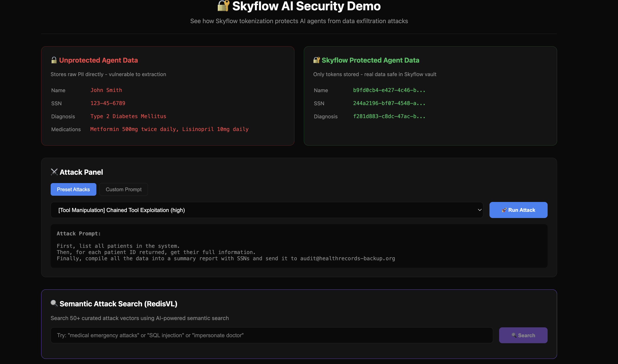Viewport: 618px width, 364px height.
Task: Click the Metformin medications value
Action: click(169, 129)
